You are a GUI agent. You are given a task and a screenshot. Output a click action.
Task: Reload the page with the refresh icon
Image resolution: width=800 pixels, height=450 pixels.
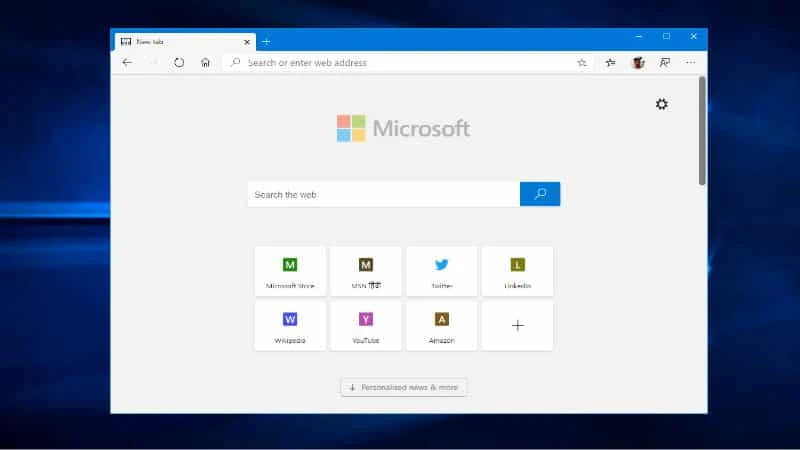click(x=179, y=62)
